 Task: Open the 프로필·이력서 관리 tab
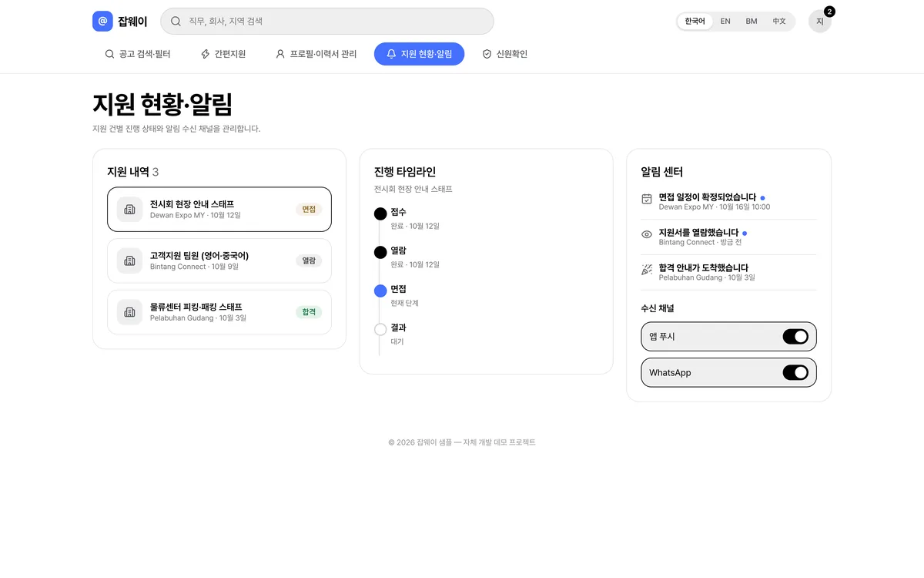316,54
